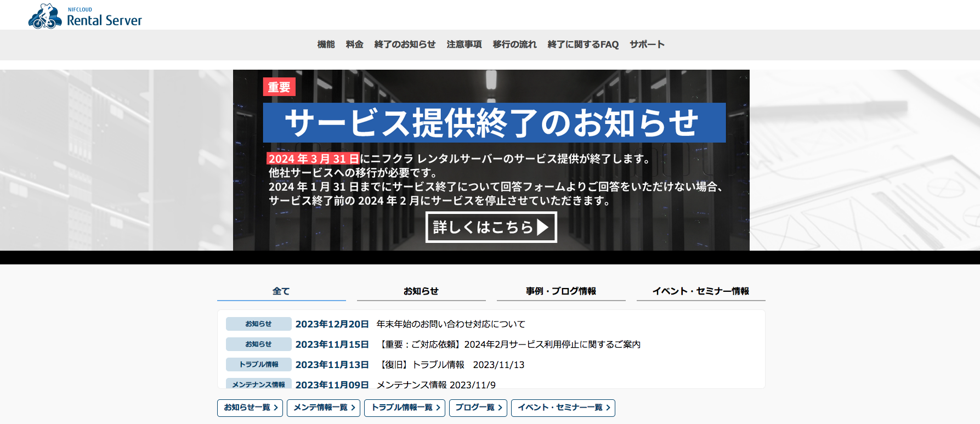
Task: Open 【復旧】トラブル情報 2023/11/13 entry
Action: (451, 365)
